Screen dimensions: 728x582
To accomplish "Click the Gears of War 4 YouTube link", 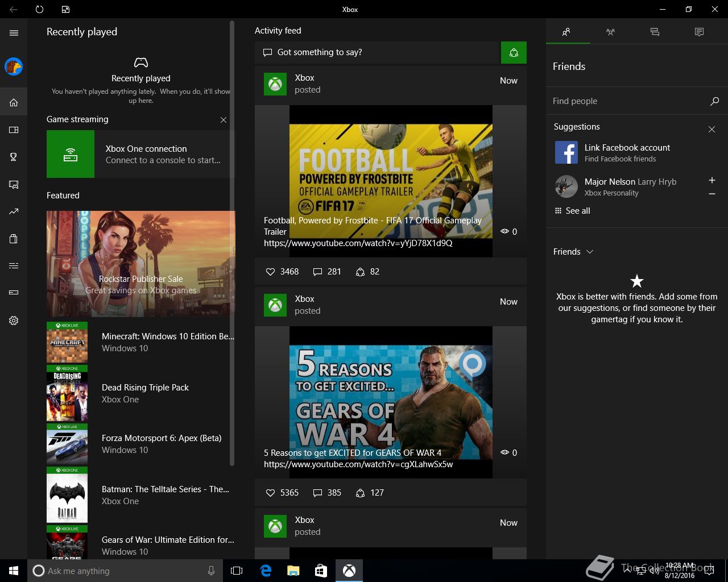I will pyautogui.click(x=358, y=464).
